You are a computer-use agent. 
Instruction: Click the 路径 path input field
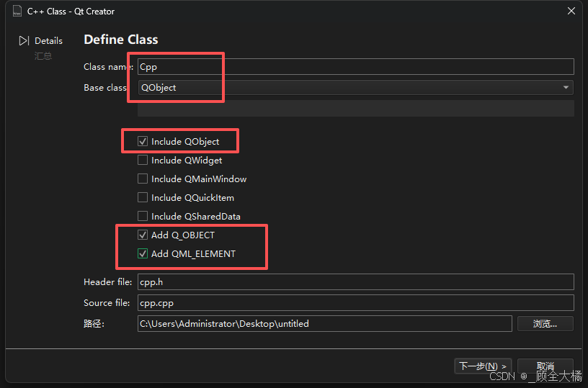(325, 324)
